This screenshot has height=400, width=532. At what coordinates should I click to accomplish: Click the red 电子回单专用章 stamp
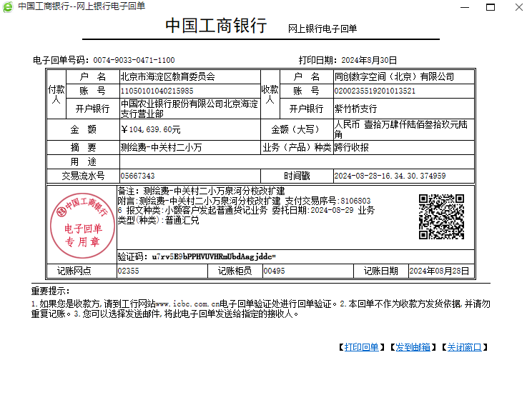click(x=82, y=226)
